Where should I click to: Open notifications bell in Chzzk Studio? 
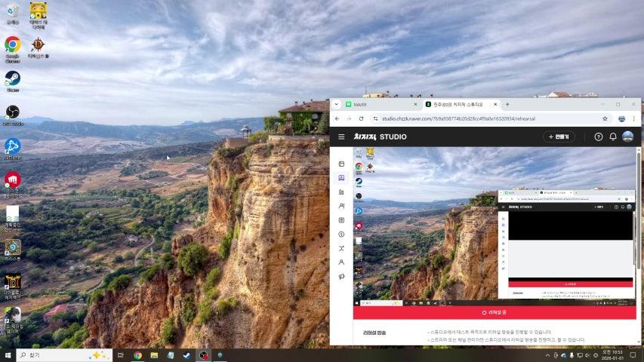[613, 137]
